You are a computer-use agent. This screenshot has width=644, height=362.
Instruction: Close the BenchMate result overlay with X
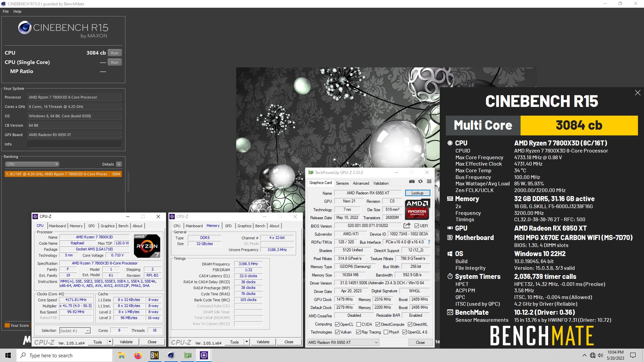(x=638, y=93)
